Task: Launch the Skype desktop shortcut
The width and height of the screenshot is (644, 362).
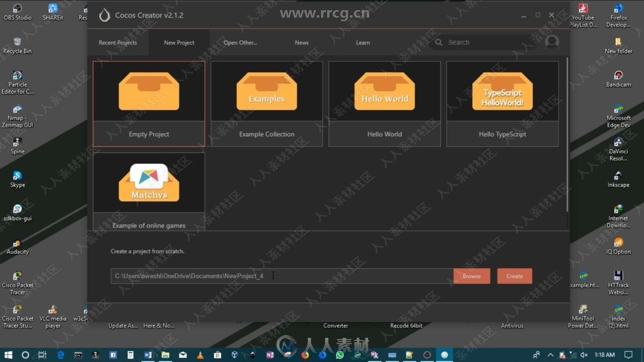Action: tap(18, 179)
